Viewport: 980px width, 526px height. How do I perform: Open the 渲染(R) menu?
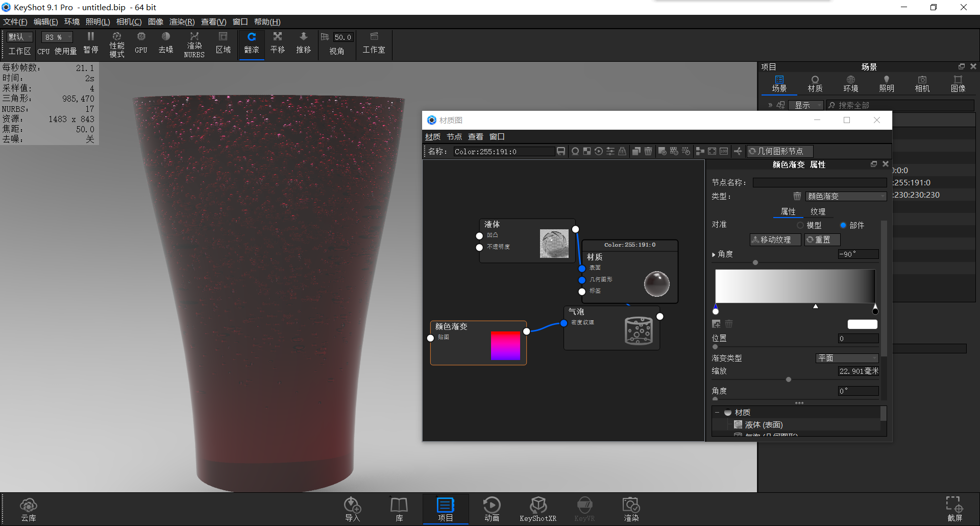181,21
